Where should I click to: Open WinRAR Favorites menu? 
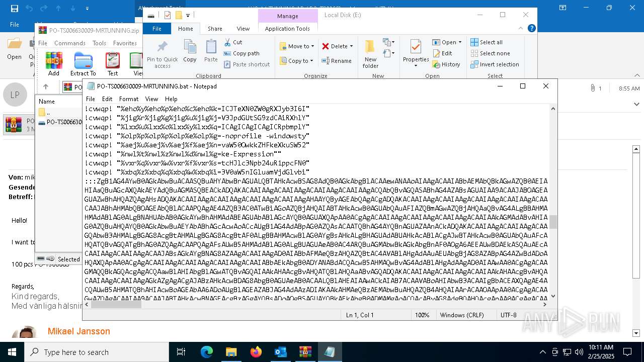tap(125, 43)
